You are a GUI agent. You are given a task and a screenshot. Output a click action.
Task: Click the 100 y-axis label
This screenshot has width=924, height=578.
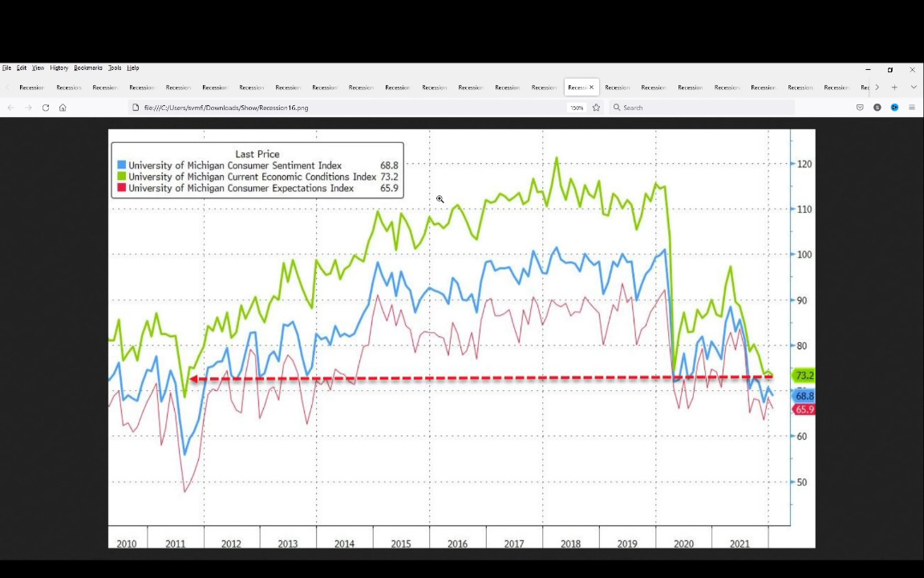[804, 254]
